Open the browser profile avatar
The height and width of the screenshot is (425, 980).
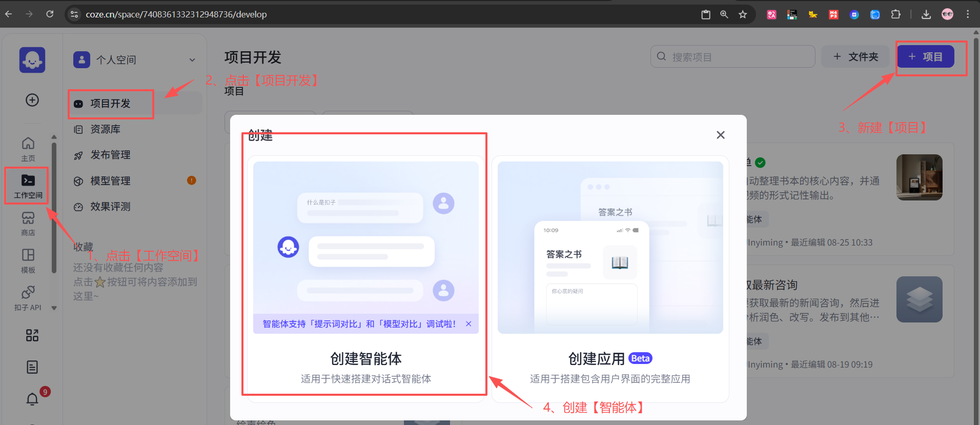(947, 14)
